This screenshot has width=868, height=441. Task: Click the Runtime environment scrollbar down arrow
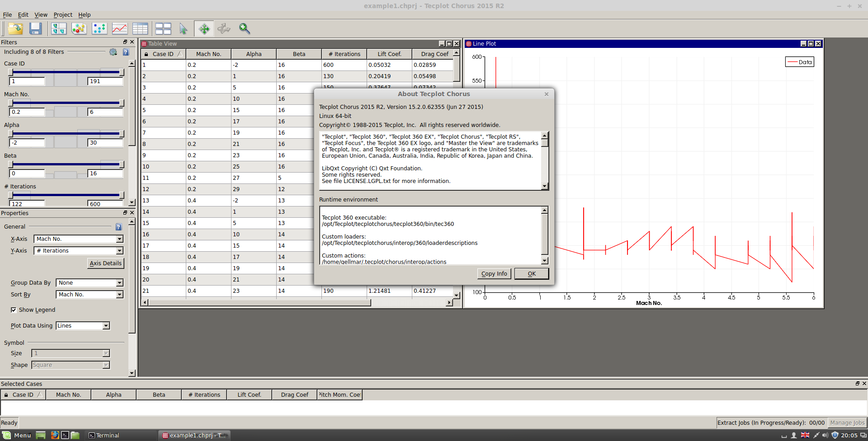(545, 261)
